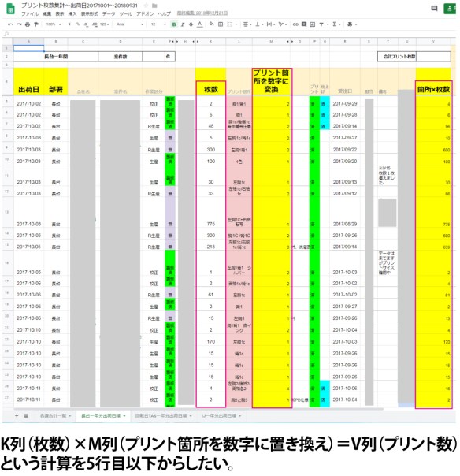
Task: Open the アドオン menu
Action: (145, 13)
